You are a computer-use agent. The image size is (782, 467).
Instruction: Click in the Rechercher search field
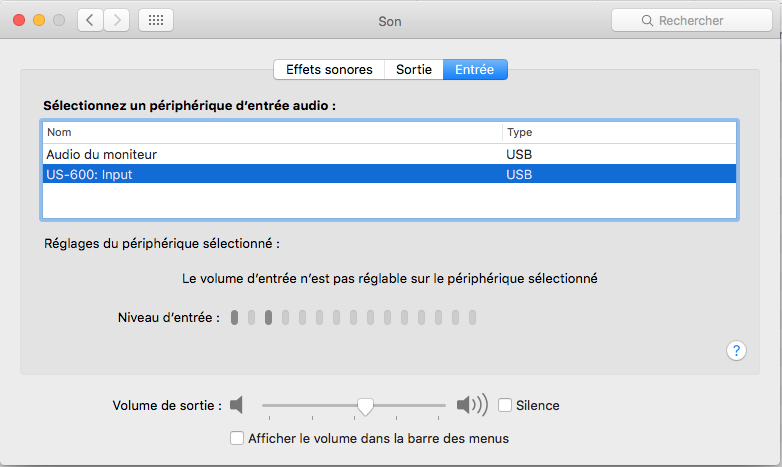(692, 20)
